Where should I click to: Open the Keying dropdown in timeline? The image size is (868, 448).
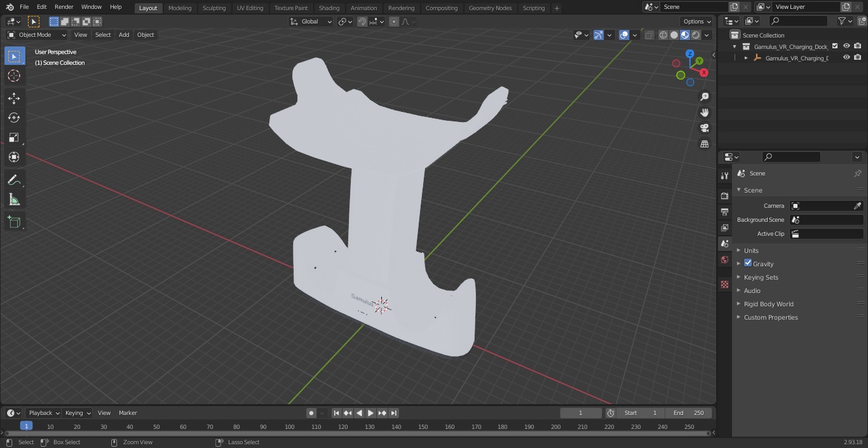point(78,413)
